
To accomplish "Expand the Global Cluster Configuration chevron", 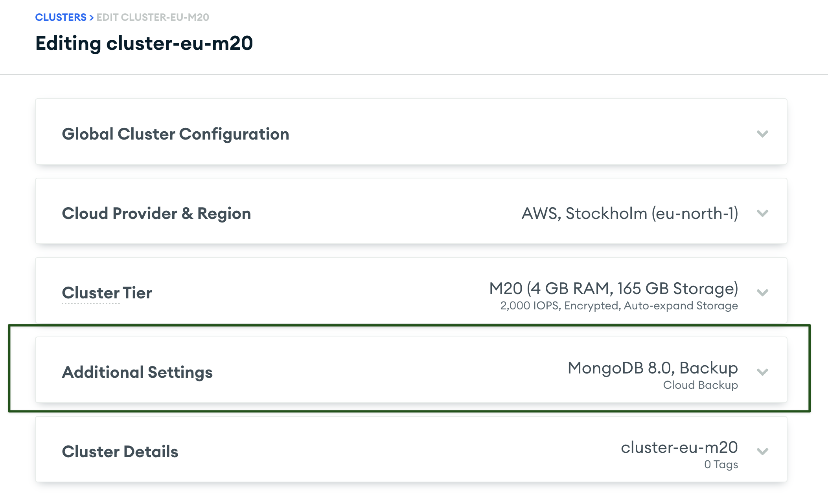I will click(762, 134).
